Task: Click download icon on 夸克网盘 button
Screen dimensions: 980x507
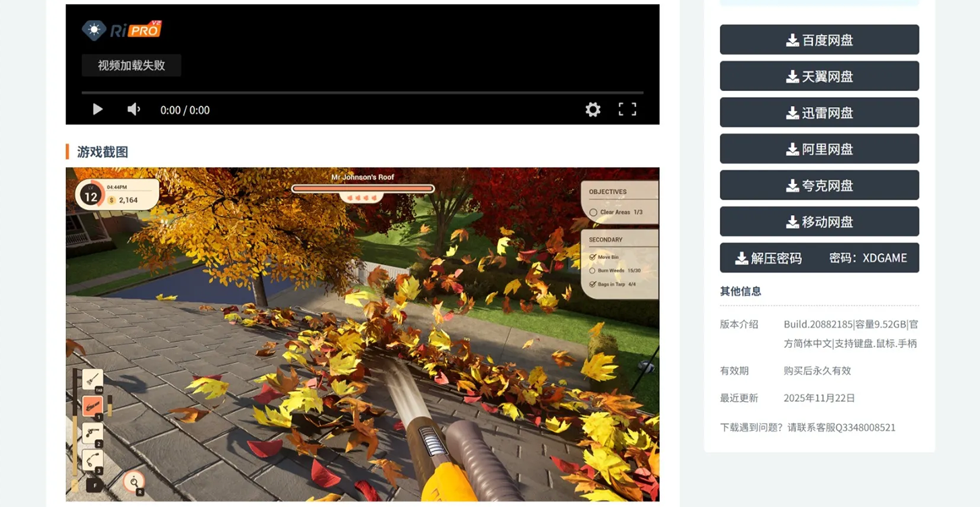Action: coord(793,186)
